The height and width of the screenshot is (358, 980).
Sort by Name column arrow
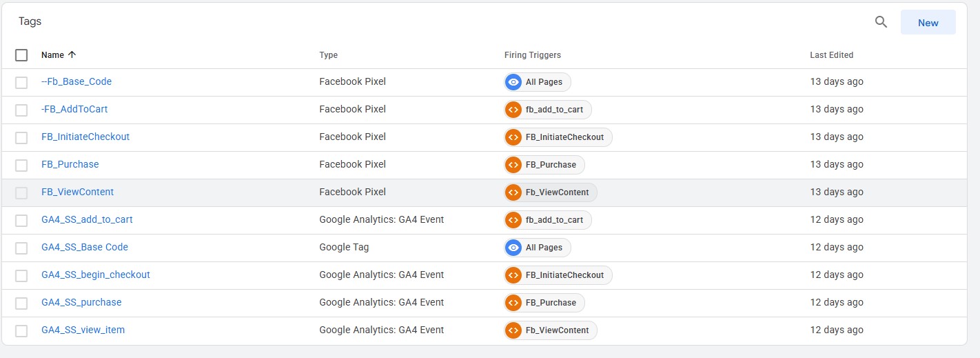(x=72, y=55)
